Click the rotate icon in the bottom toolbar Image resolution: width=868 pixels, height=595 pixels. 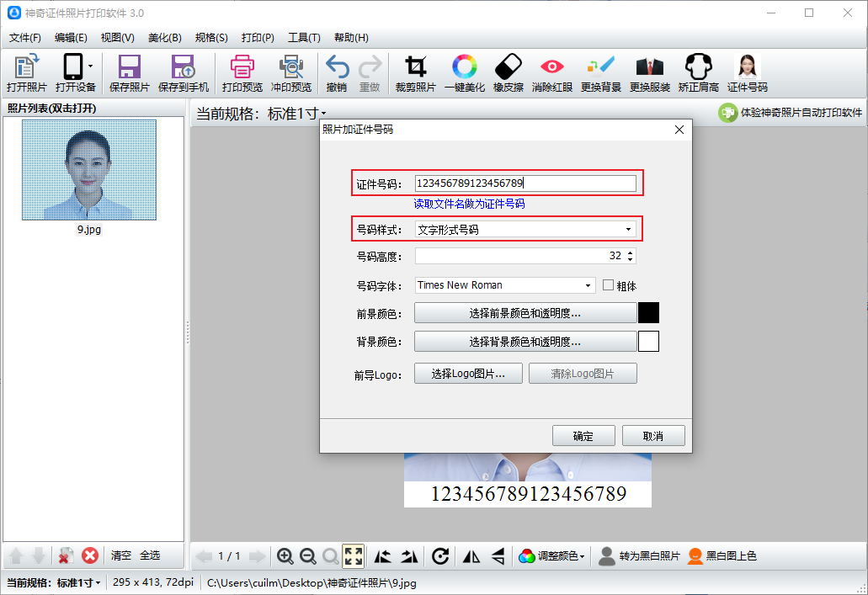(439, 555)
